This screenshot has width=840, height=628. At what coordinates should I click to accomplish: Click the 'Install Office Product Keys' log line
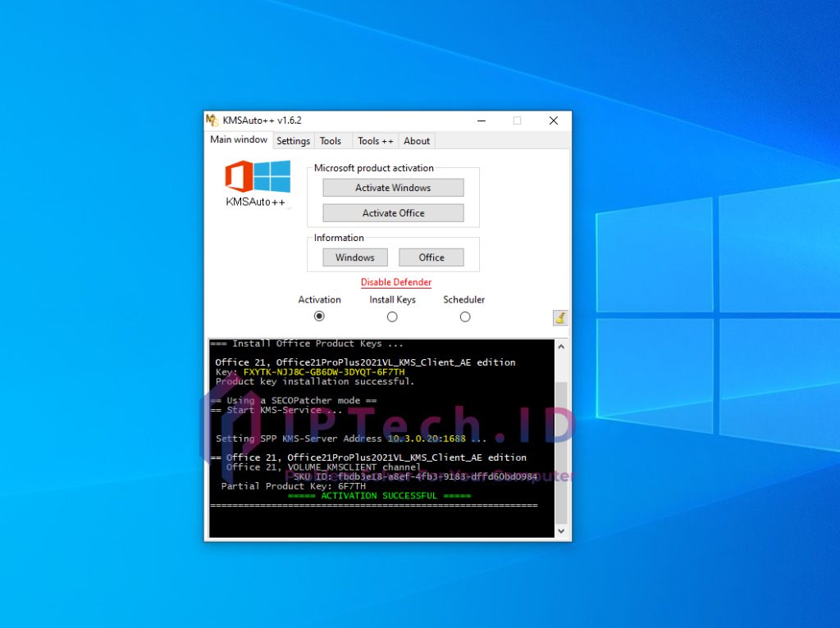pos(307,344)
